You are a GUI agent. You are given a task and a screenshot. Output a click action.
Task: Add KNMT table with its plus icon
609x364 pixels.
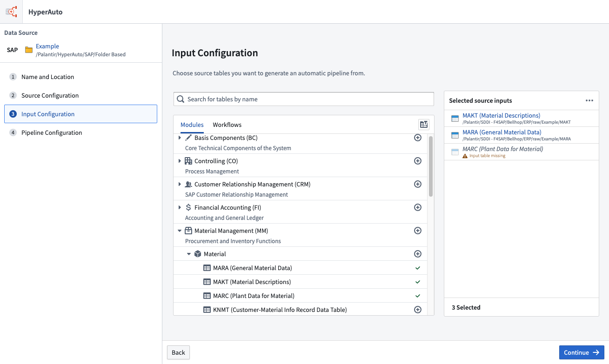[x=418, y=310]
